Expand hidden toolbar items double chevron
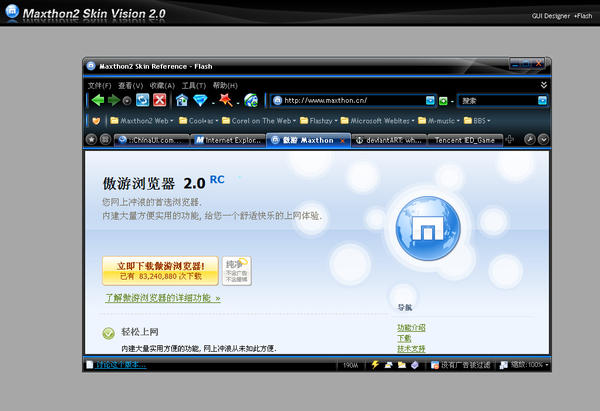The width and height of the screenshot is (600, 411). pyautogui.click(x=543, y=85)
